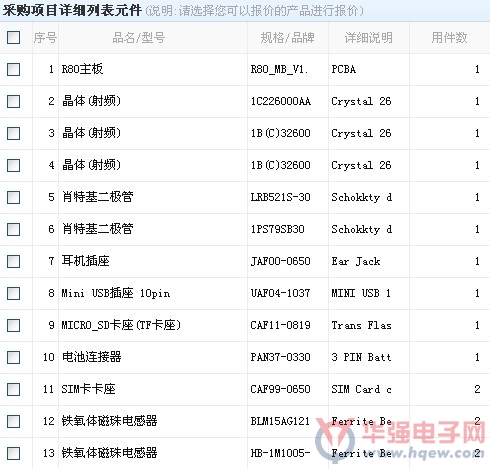Tick the 耳机插座 row checkbox
Screen dimensions: 490x469
[x=13, y=261]
